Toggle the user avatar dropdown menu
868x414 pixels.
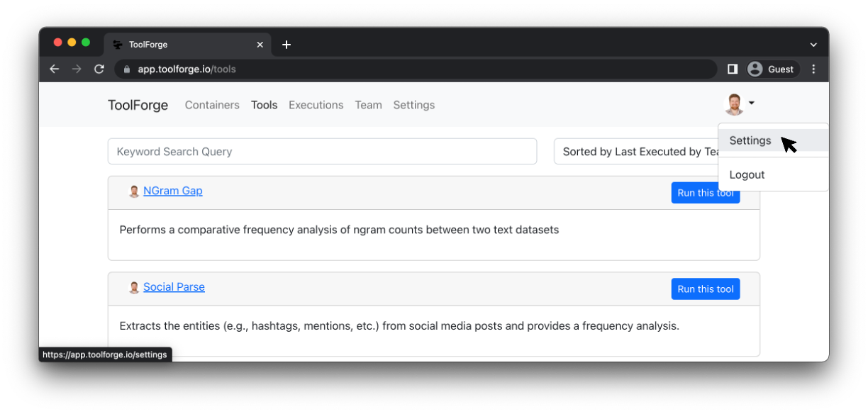pos(740,105)
